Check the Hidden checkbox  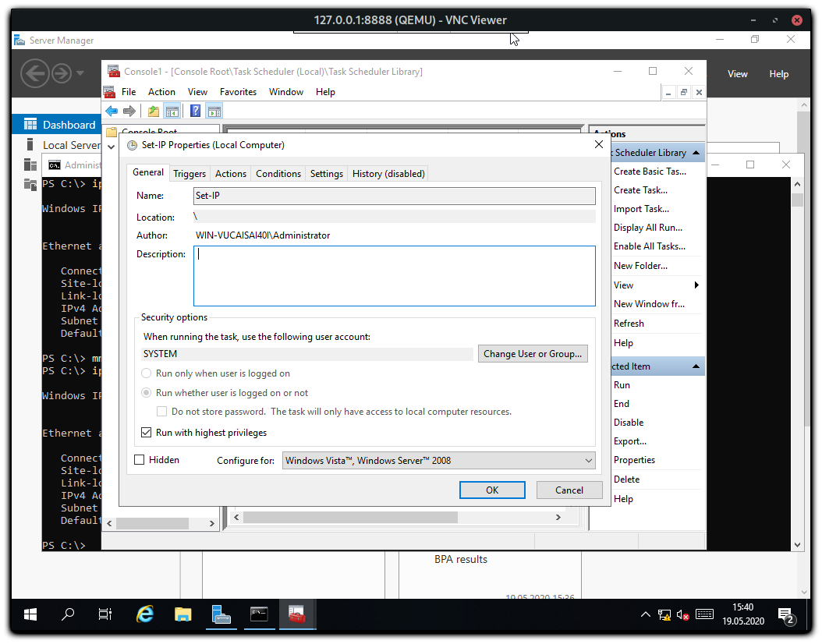click(140, 460)
